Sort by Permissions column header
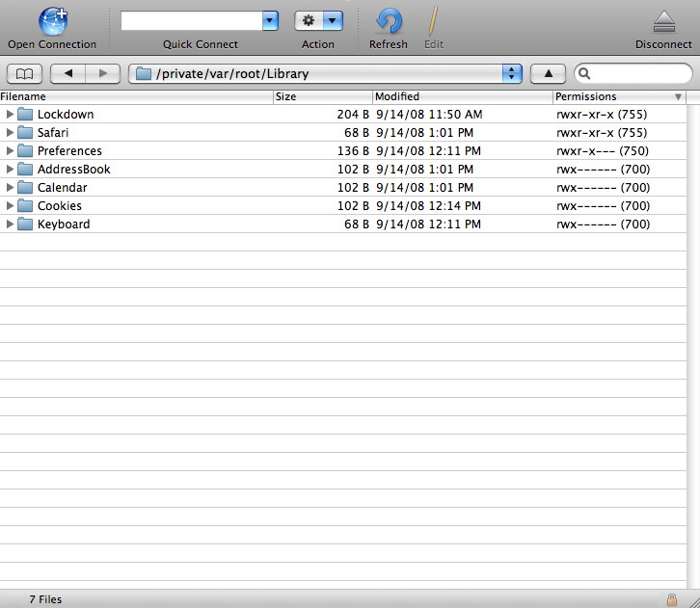 coord(620,96)
